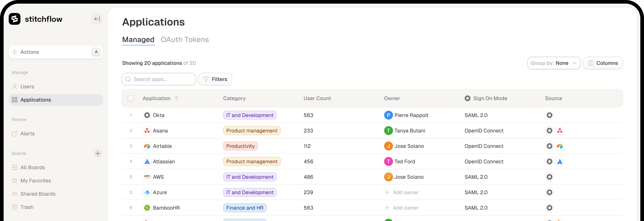Check the select-all applications checkbox
Screen dimensions: 644x221
coord(131,98)
